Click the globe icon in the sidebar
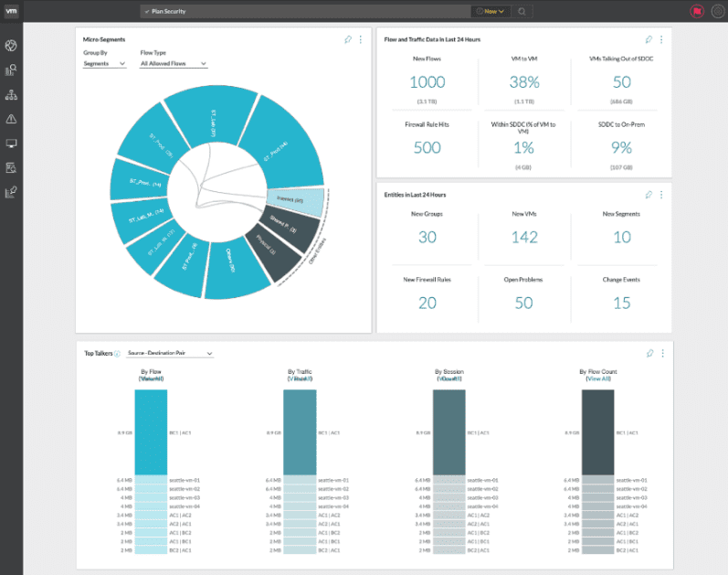Image resolution: width=728 pixels, height=575 pixels. tap(11, 46)
